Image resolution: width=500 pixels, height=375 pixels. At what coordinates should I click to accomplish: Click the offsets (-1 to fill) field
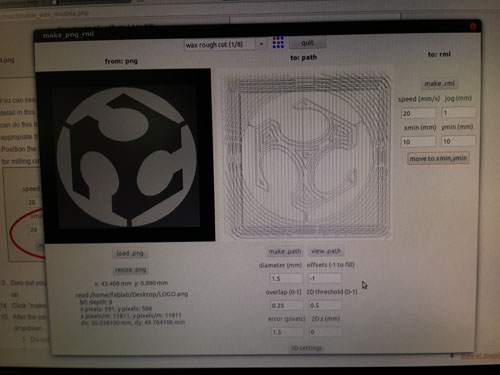tap(325, 278)
